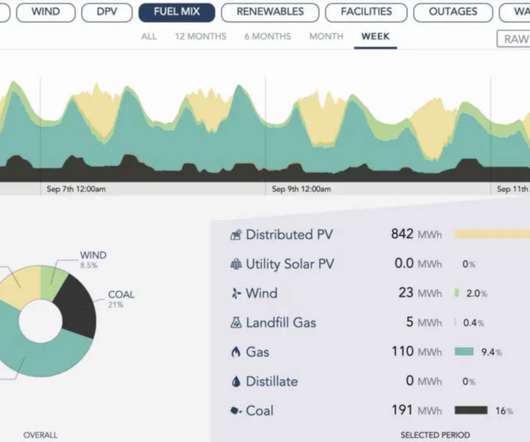
Task: Click the Wind turbine icon
Action: 236,293
